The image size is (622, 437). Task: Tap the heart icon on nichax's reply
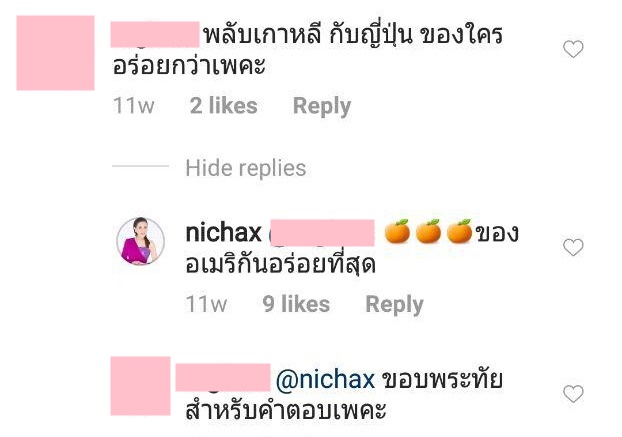(573, 247)
